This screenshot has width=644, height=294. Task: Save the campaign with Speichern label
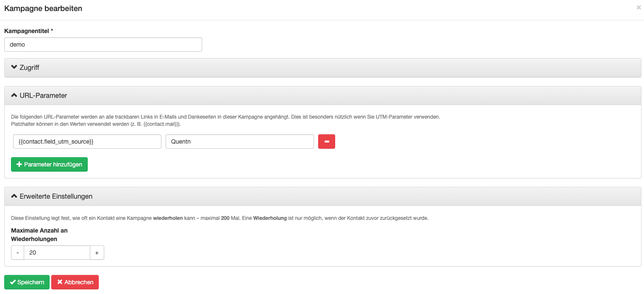pyautogui.click(x=31, y=282)
